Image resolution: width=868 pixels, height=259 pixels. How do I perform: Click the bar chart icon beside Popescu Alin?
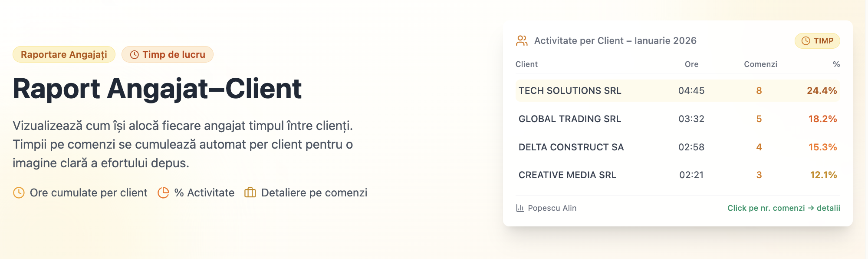point(520,208)
